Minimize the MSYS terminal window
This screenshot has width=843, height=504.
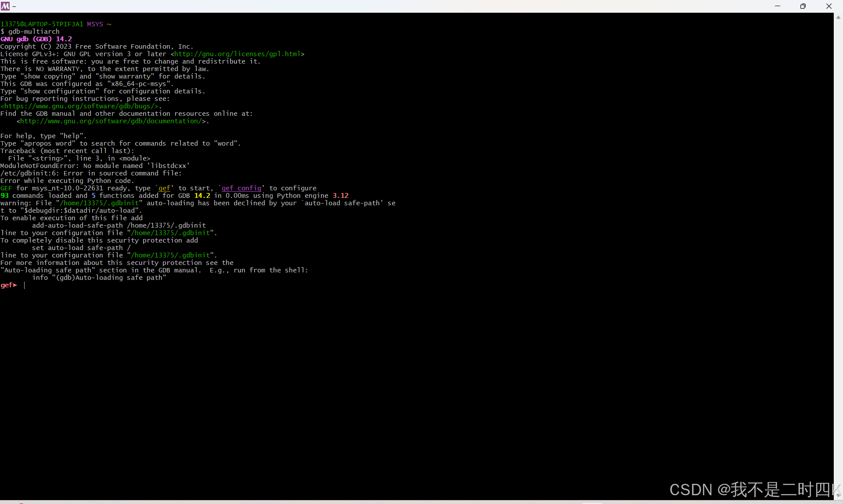point(778,6)
